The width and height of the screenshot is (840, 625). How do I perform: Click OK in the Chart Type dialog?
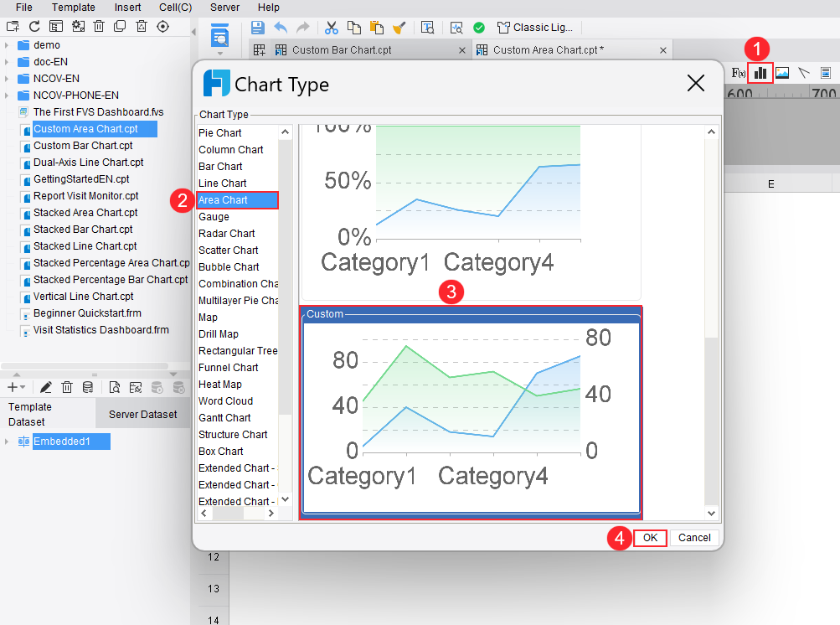click(650, 538)
